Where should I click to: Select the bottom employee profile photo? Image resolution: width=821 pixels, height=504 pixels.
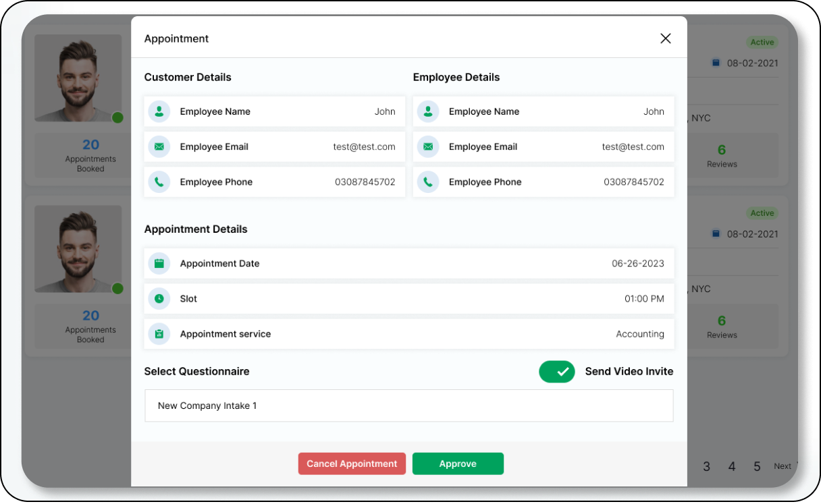coord(78,249)
